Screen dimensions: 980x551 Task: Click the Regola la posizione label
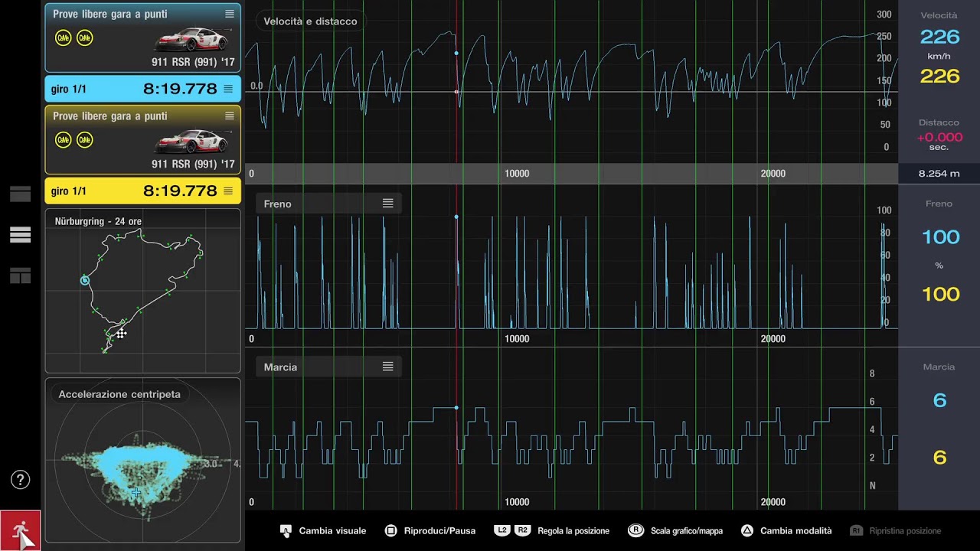pyautogui.click(x=573, y=530)
